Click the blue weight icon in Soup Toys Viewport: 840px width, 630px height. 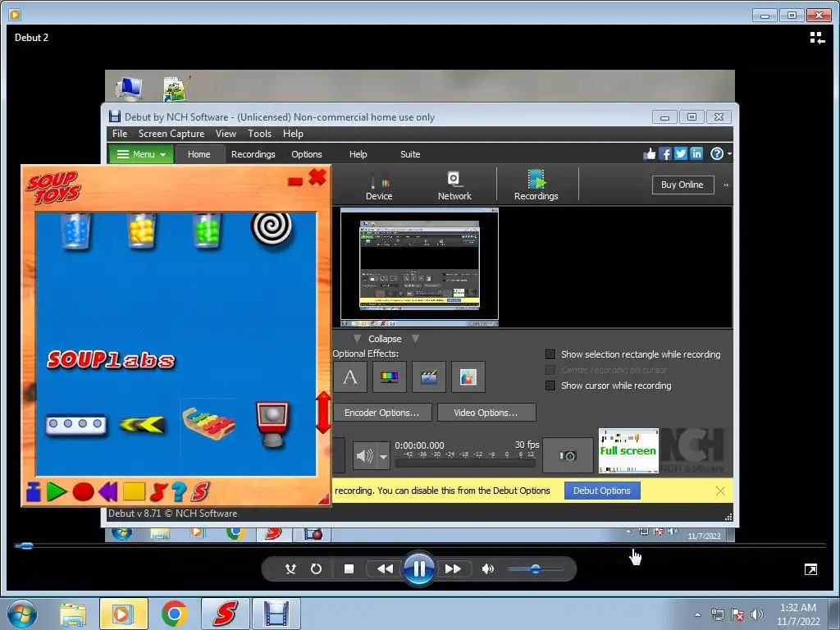tap(33, 491)
